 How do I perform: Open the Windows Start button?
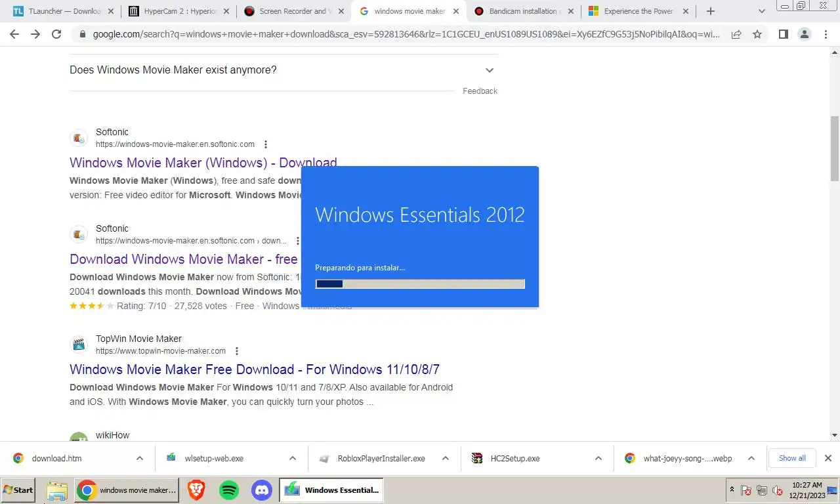click(18, 490)
